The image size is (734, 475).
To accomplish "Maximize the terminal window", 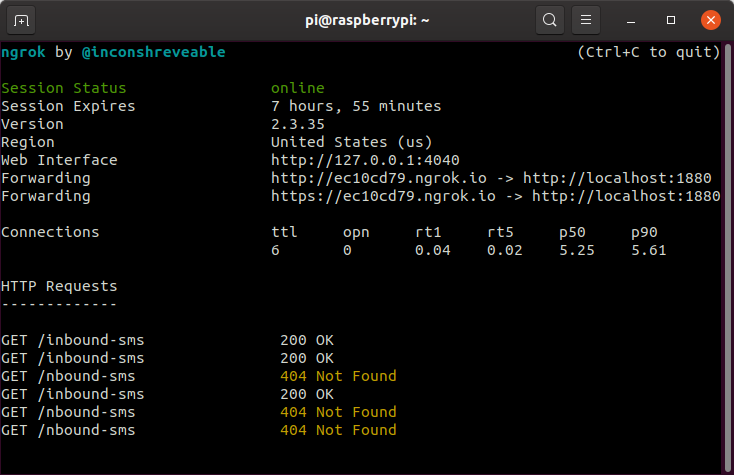I will click(671, 20).
